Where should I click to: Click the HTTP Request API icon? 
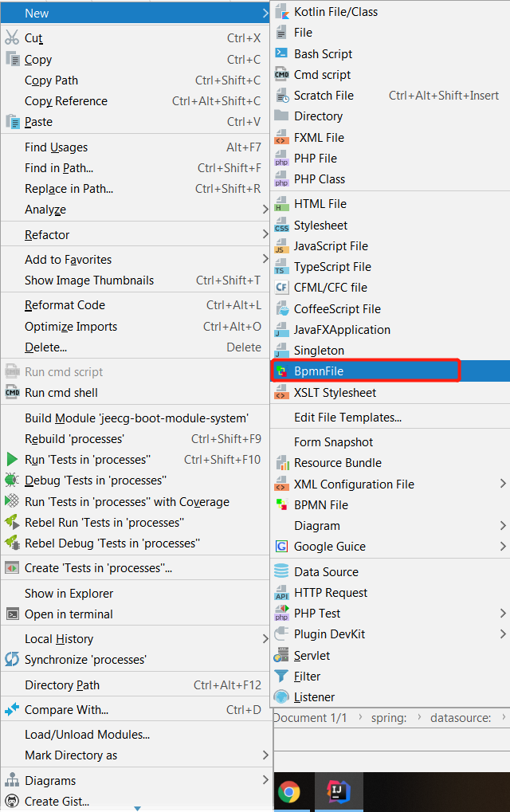pyautogui.click(x=281, y=592)
